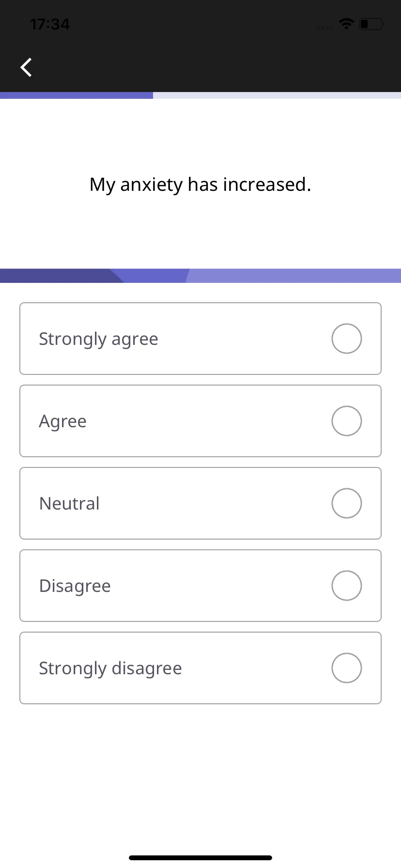Screen dimensions: 401x868
Task: Pick the Disagree radio circle
Action: coord(347,586)
